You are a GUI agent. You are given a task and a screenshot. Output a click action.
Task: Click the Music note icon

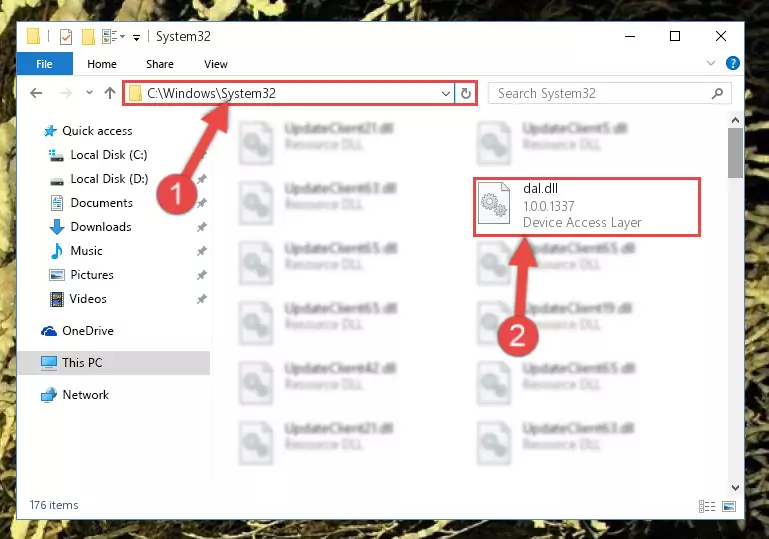(x=57, y=251)
